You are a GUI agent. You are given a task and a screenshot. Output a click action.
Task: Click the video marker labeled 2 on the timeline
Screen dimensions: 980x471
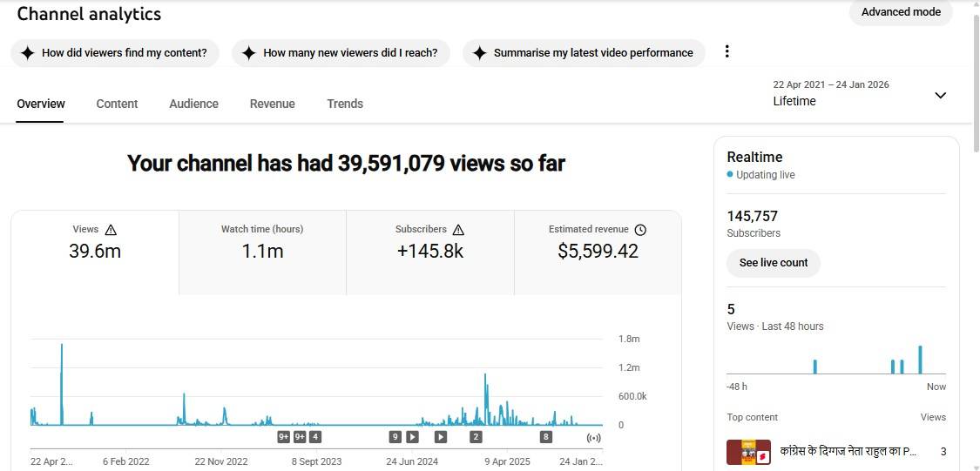click(x=476, y=437)
